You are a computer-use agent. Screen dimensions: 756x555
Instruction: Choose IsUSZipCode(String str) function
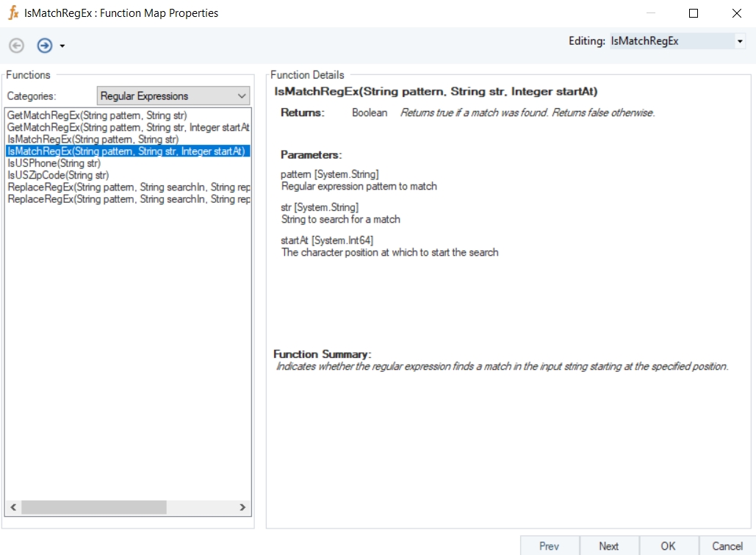(58, 175)
